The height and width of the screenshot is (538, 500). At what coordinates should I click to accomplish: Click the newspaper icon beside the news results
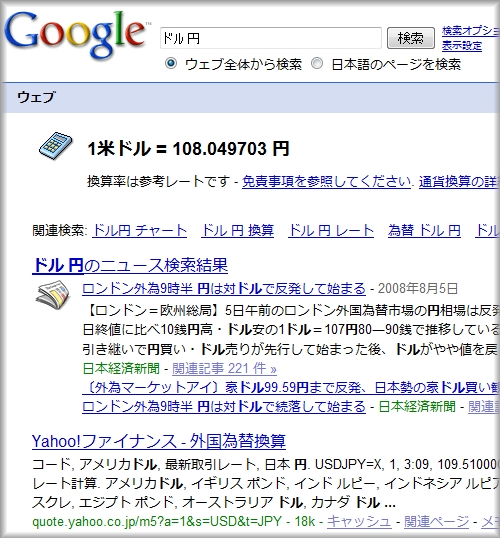coord(53,294)
